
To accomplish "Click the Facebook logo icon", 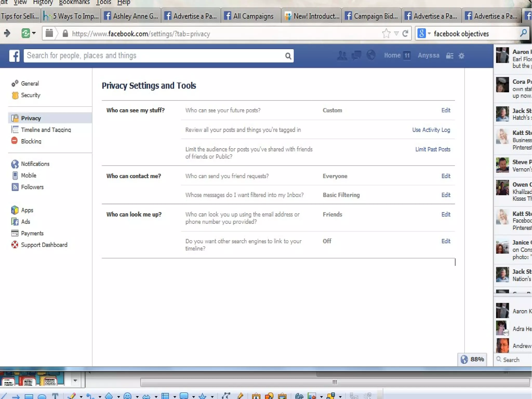I will pyautogui.click(x=14, y=56).
